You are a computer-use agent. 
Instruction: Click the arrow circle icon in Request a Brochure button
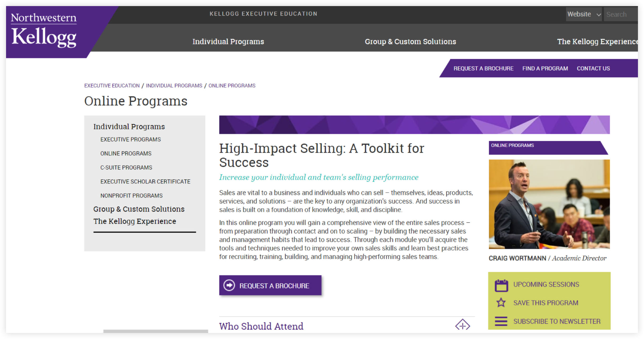(229, 285)
